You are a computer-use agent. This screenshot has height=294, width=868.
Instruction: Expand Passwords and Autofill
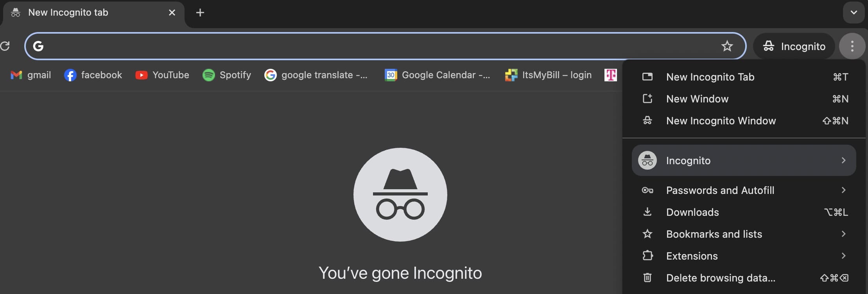point(743,190)
